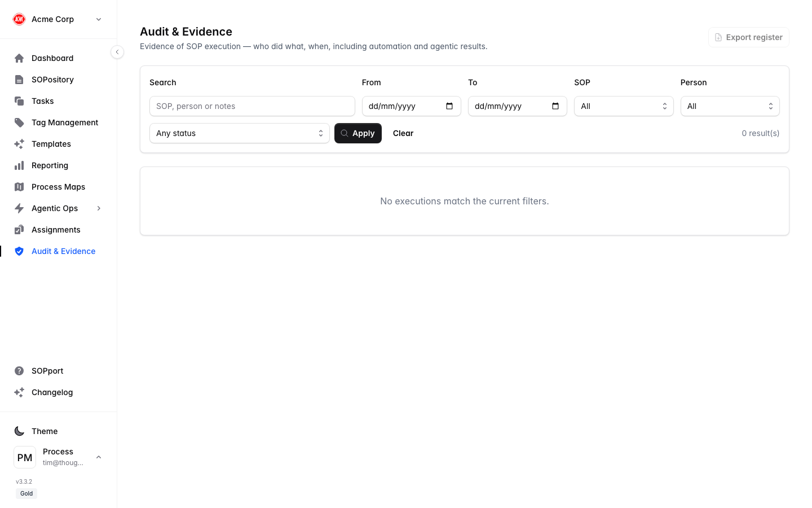Click the Clear filters button
The image size is (812, 508).
[403, 133]
